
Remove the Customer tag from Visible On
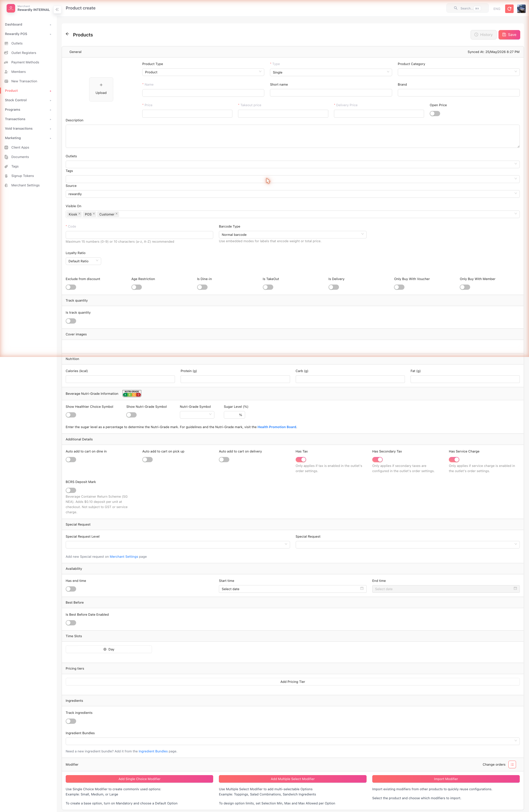(x=117, y=214)
